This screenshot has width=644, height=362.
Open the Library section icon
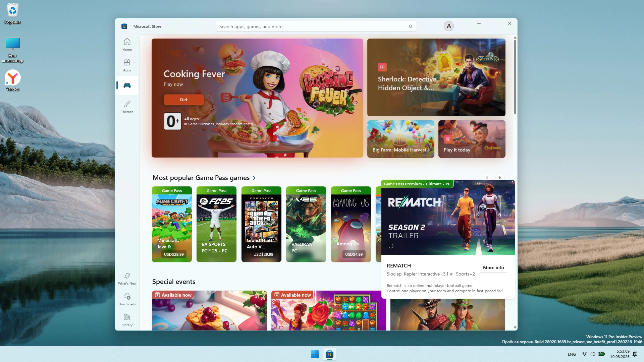click(x=127, y=320)
